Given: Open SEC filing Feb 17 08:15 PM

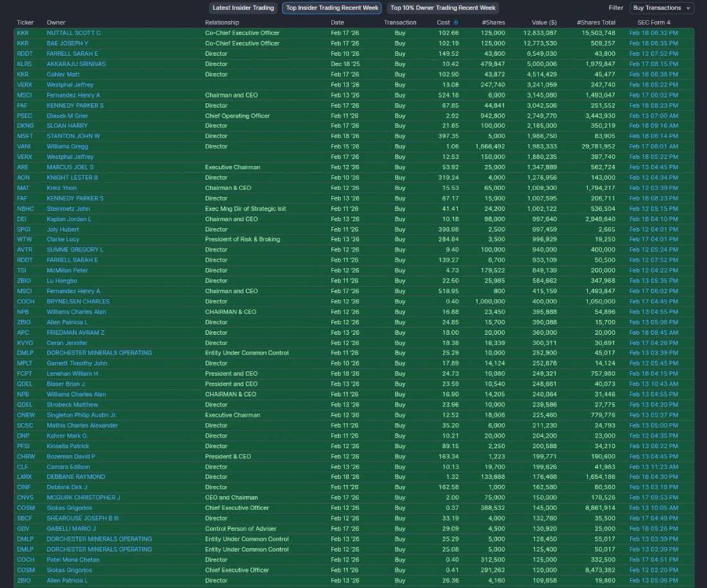Looking at the screenshot, I should click(x=654, y=64).
